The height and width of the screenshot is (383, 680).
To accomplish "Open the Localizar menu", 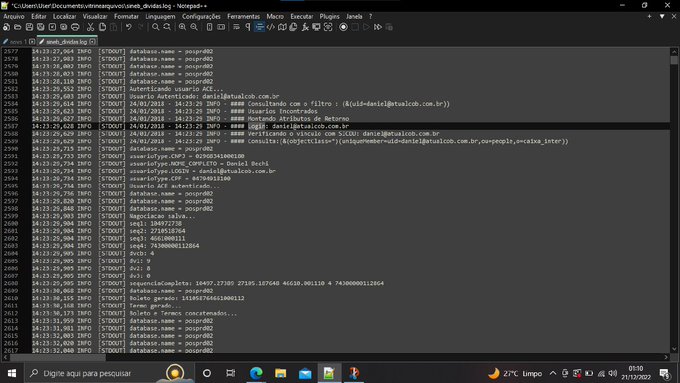I will [x=64, y=16].
